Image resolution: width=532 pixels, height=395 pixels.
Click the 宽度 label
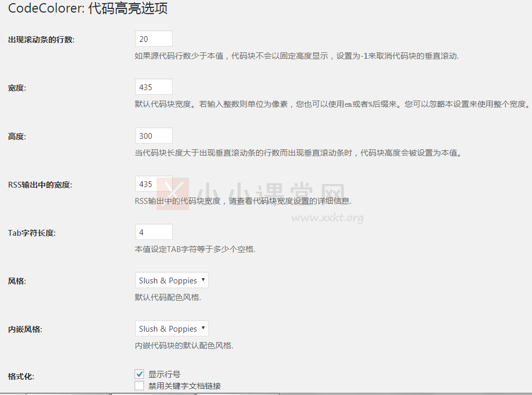click(17, 88)
